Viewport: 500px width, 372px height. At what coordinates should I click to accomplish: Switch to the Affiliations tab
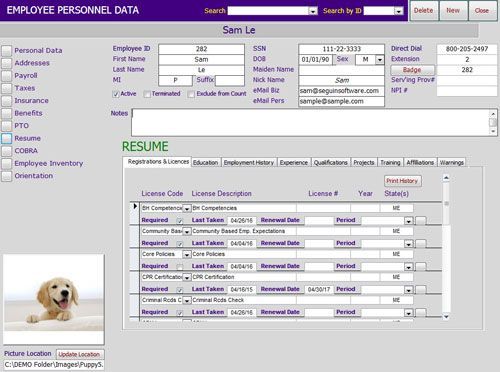(420, 163)
